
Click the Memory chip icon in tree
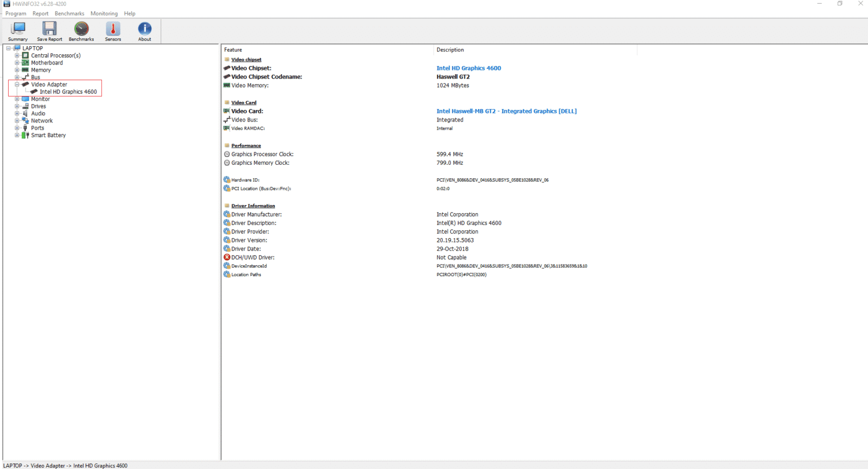click(25, 70)
